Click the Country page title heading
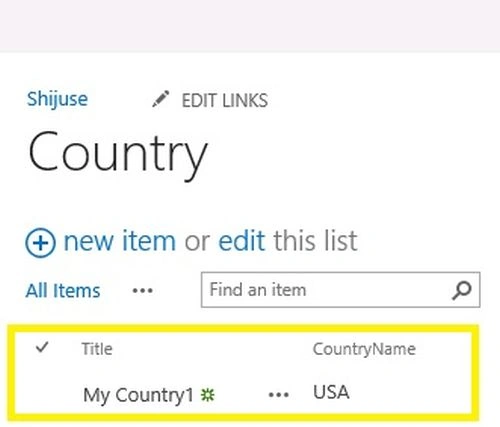Viewport: 500px width, 427px height. click(x=118, y=155)
